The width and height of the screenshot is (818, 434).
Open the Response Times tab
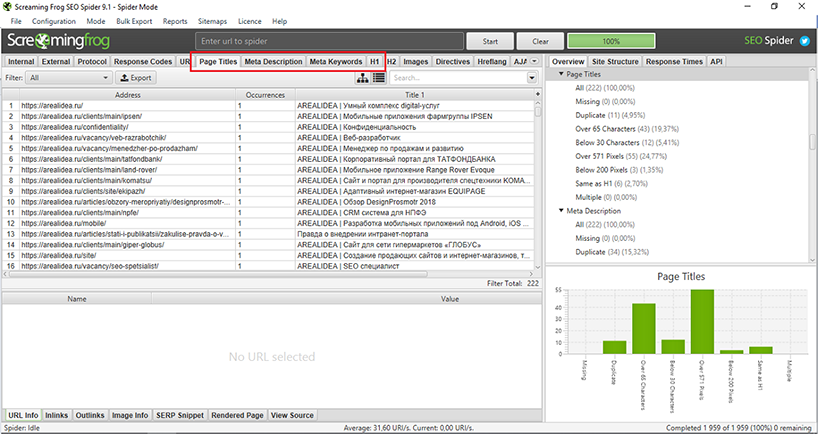(x=674, y=62)
